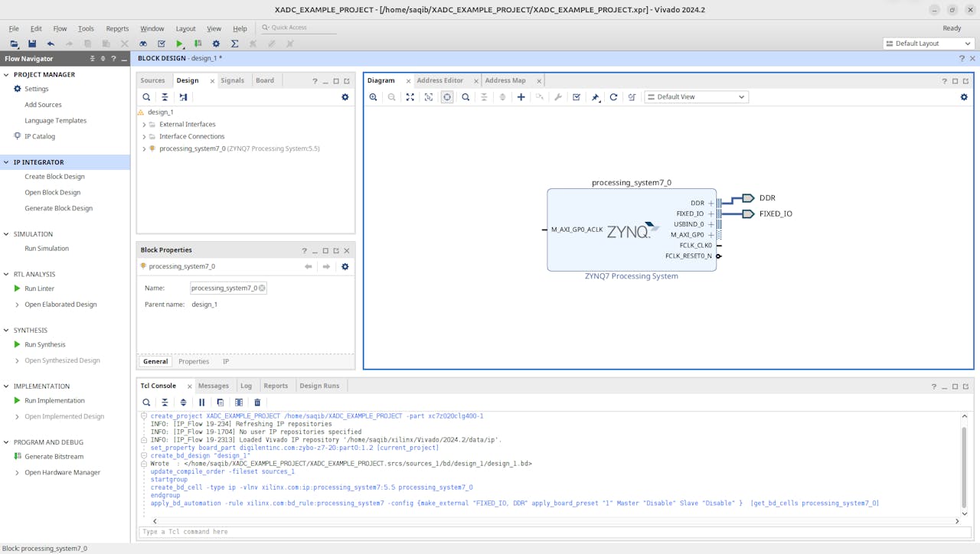
Task: Pause the Tcl Console output
Action: click(x=202, y=402)
